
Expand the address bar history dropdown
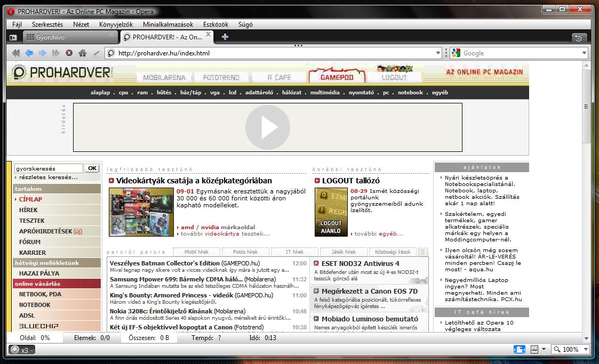coord(438,53)
